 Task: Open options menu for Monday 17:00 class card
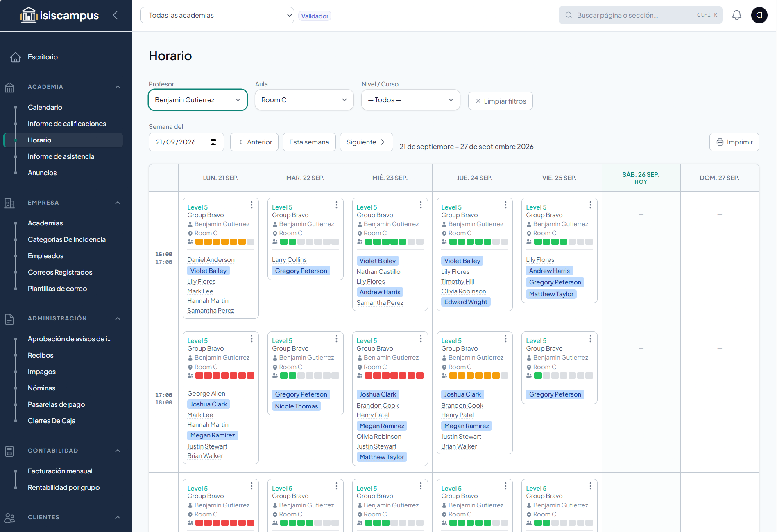[x=251, y=338]
